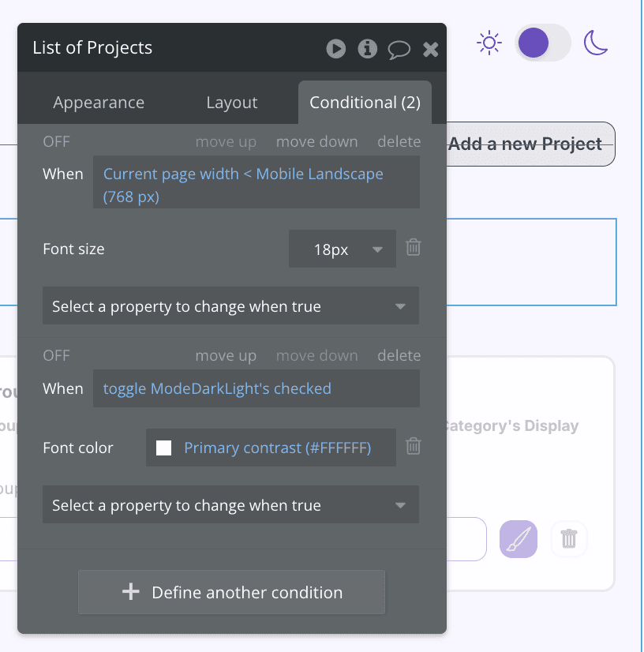Remove Font color property with trash icon

pos(414,446)
